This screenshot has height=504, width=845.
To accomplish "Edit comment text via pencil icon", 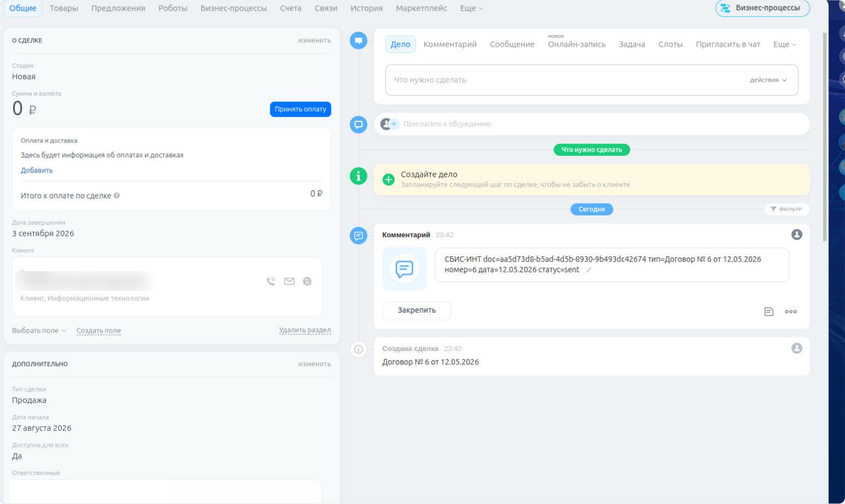I will pyautogui.click(x=589, y=270).
